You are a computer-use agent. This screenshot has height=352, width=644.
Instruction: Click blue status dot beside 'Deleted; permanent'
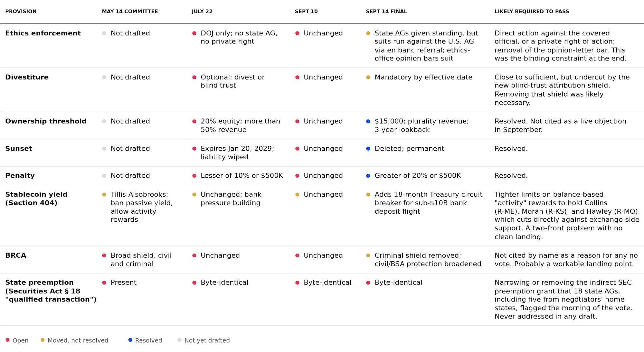click(368, 149)
